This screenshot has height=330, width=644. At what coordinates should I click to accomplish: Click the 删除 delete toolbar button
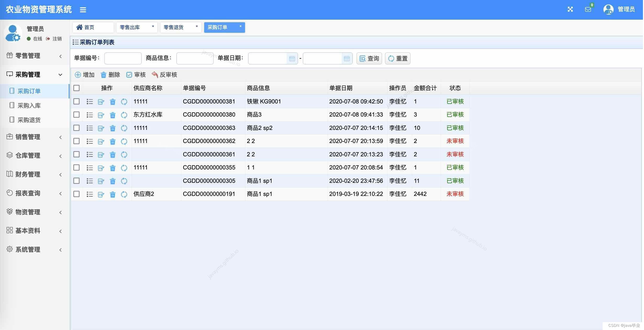pyautogui.click(x=110, y=75)
